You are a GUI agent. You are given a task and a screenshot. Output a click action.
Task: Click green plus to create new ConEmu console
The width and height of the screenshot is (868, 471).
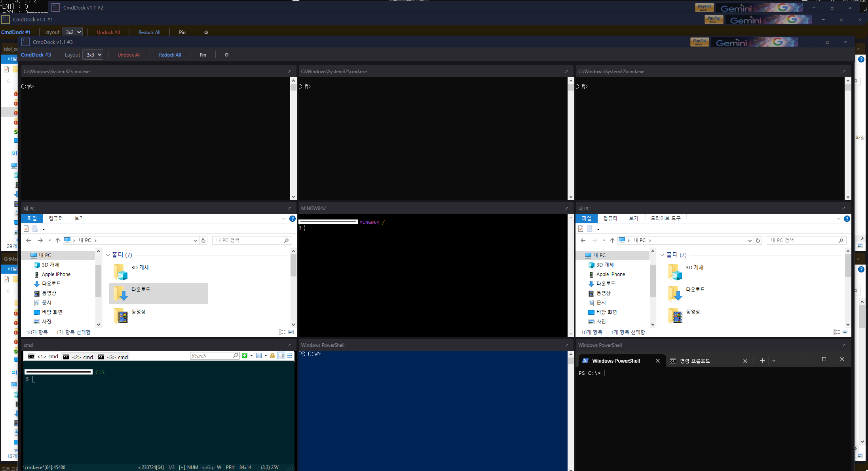click(x=245, y=356)
